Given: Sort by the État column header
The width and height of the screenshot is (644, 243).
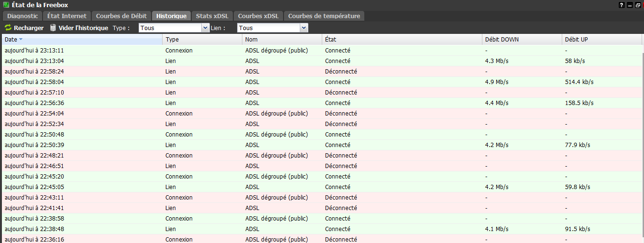Looking at the screenshot, I should click(x=330, y=40).
